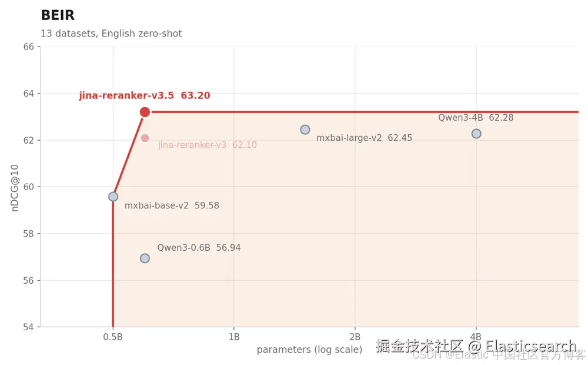Click the nDCG@10 y-axis label

(x=15, y=188)
